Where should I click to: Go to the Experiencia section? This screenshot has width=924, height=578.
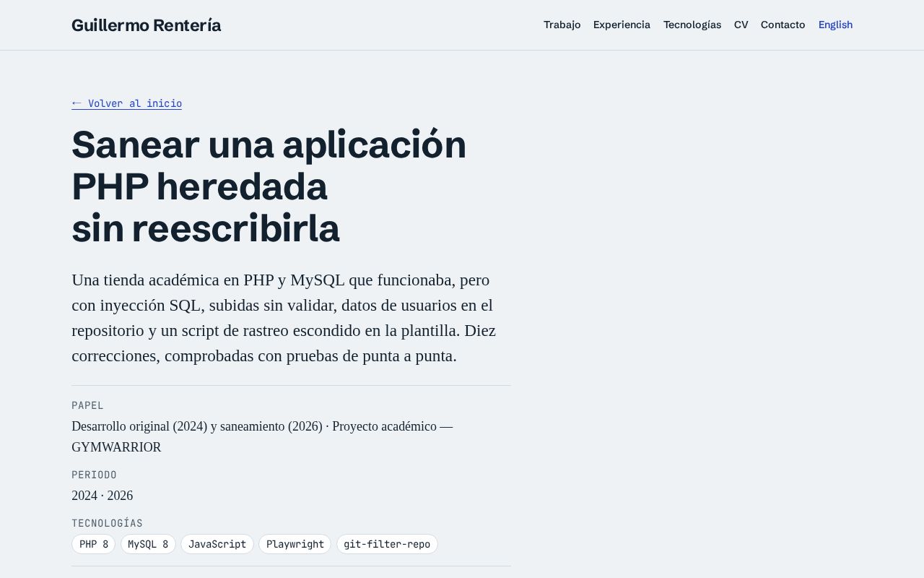click(622, 25)
